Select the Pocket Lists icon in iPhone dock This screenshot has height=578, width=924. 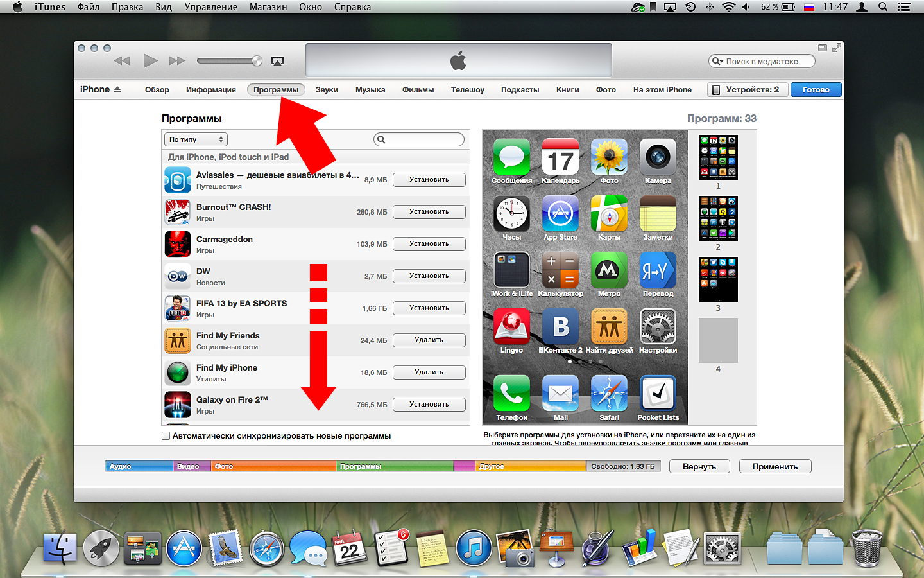pyautogui.click(x=658, y=393)
